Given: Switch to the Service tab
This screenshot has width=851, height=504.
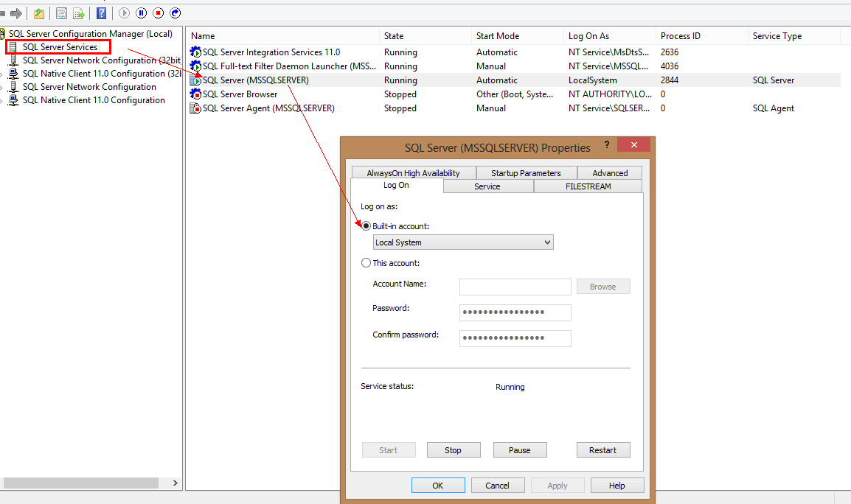Looking at the screenshot, I should click(487, 186).
